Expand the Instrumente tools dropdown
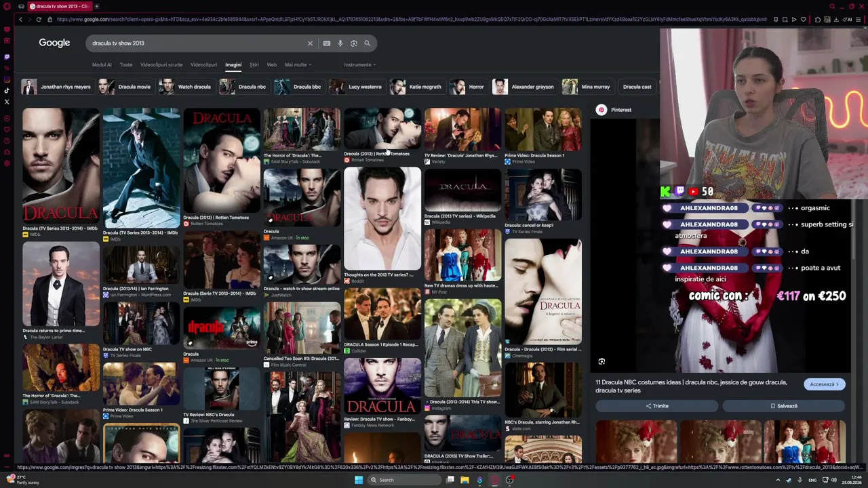 (360, 65)
